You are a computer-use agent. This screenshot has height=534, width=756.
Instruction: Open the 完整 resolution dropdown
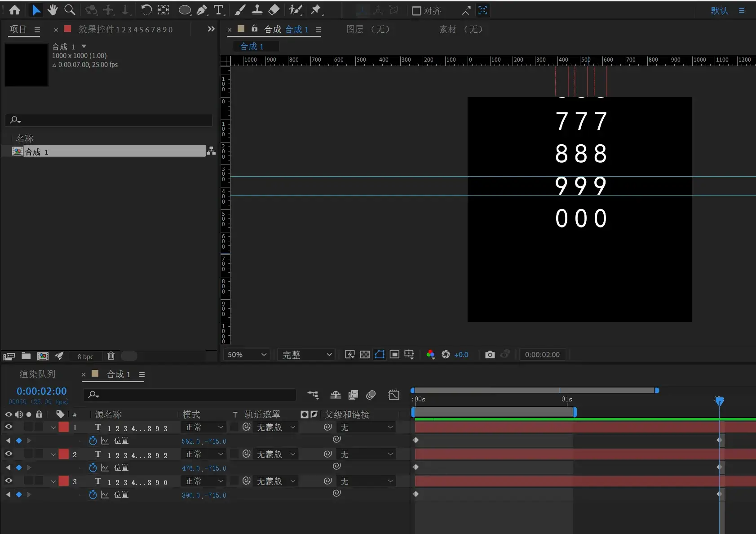[x=307, y=354]
